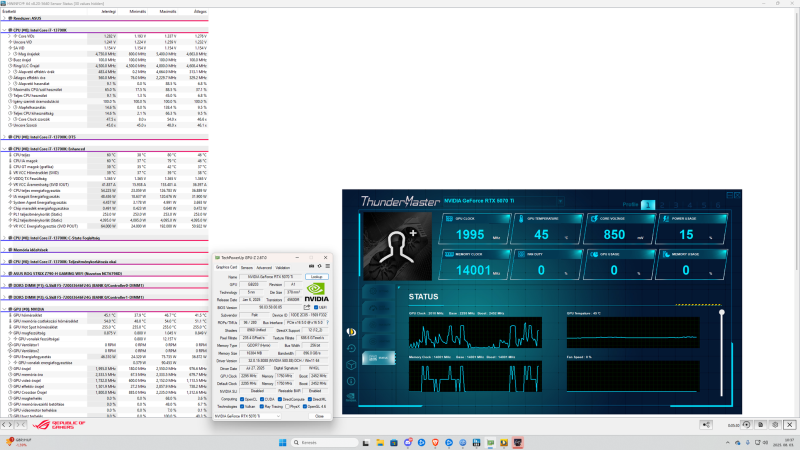The height and width of the screenshot is (450, 800).
Task: Click the ThunderMaster restore history icon
Action: tap(351, 348)
